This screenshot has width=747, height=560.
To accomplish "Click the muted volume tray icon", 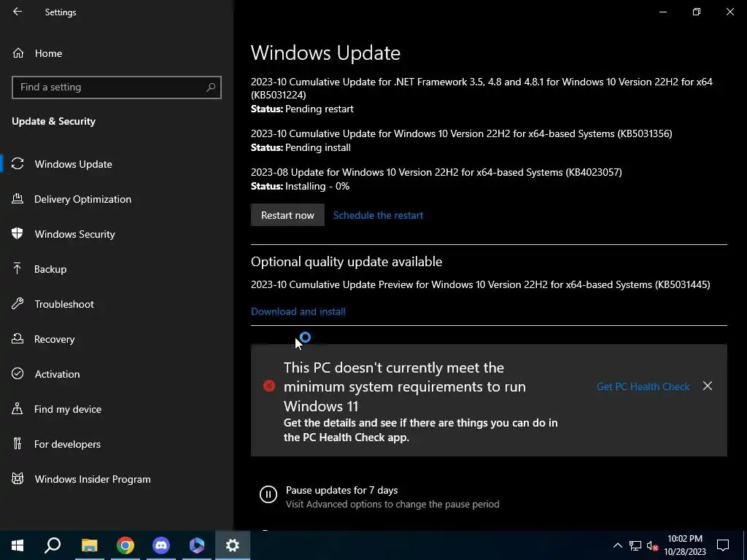I will point(652,545).
